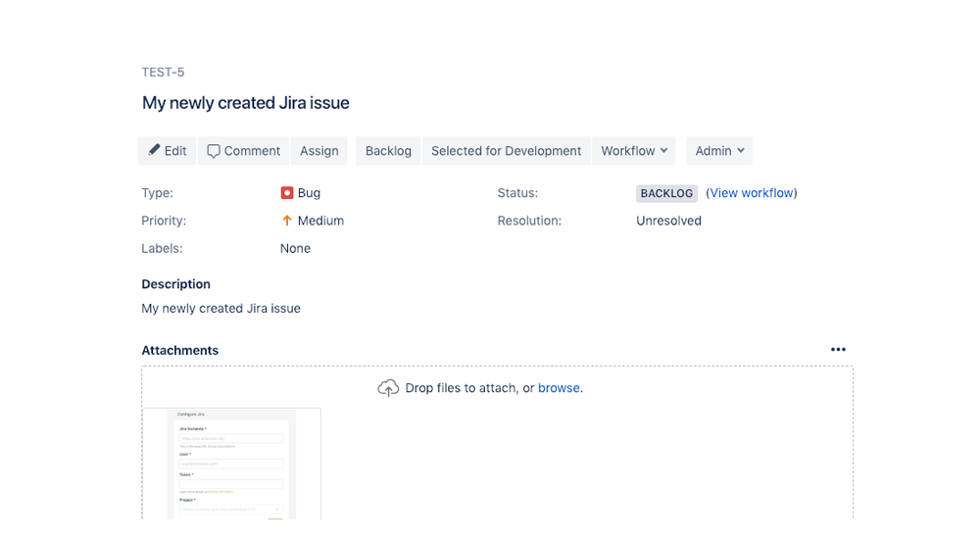Image resolution: width=980 pixels, height=545 pixels.
Task: Click the orange Medium priority arrow icon
Action: point(287,221)
